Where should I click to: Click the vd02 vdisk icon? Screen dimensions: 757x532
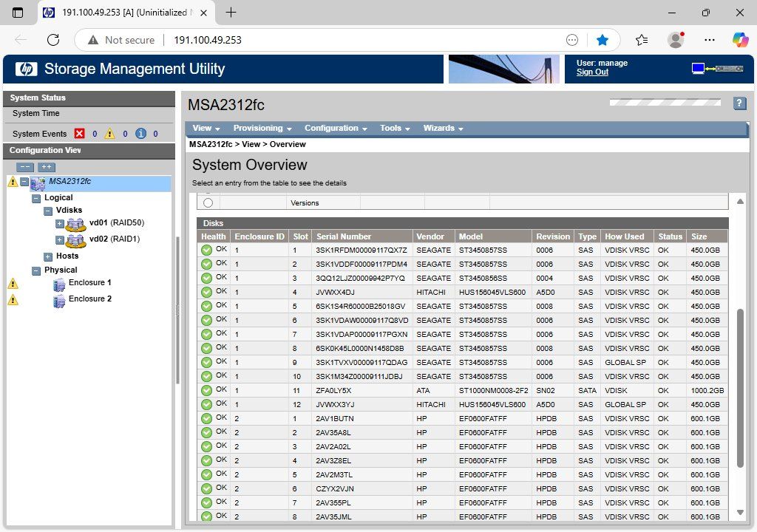click(x=76, y=240)
